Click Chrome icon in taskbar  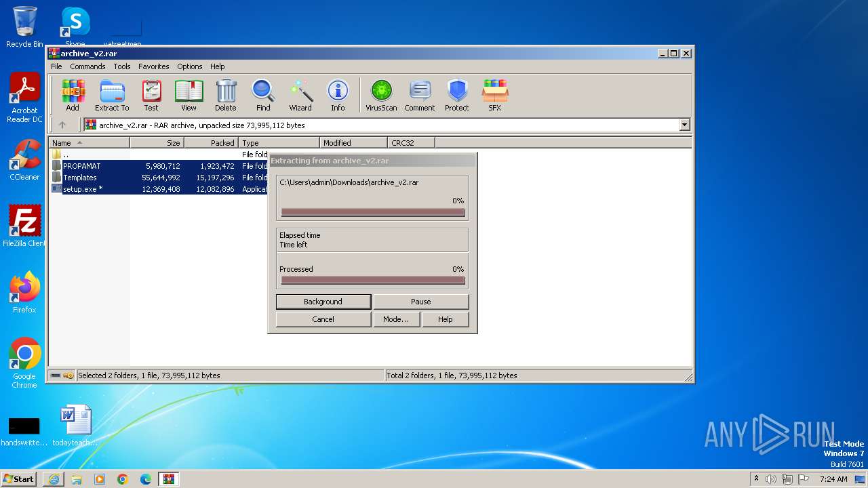[x=123, y=479]
